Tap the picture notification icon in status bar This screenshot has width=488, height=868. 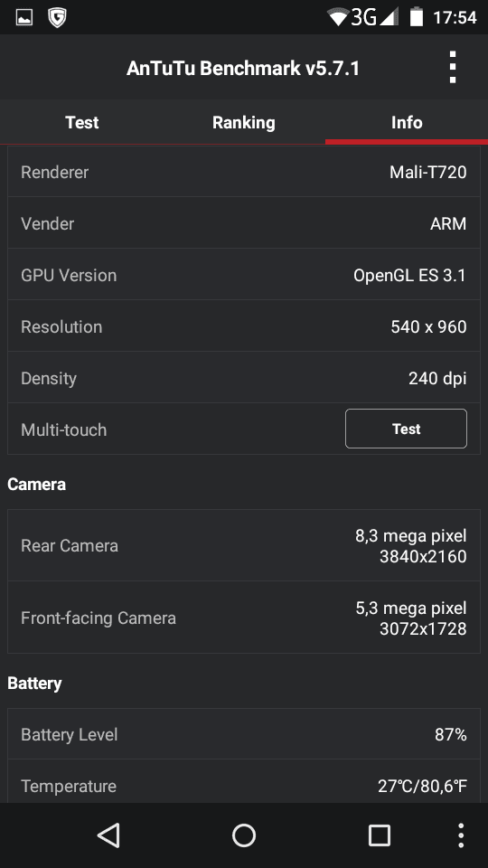24,18
